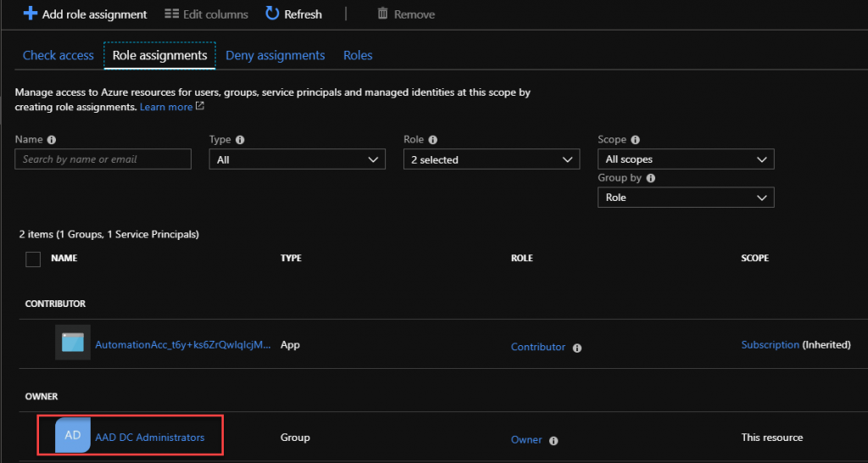
Task: Open the Roles tab
Action: coord(358,55)
